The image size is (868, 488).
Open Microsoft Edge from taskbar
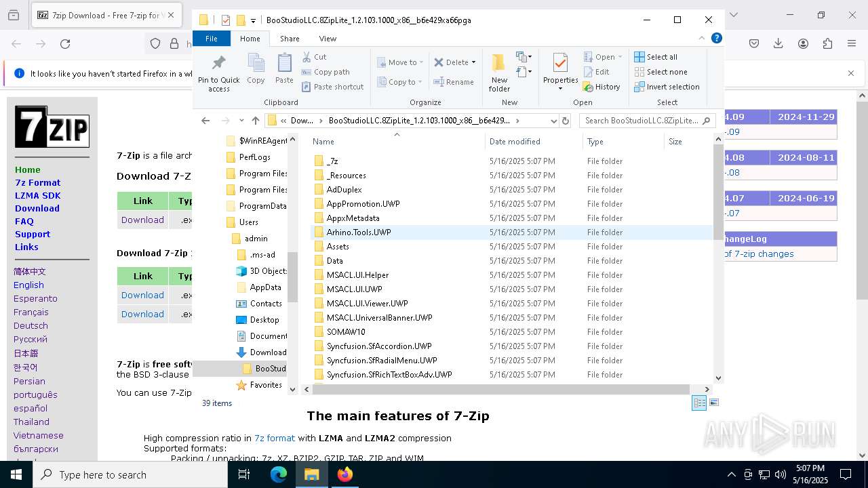(x=279, y=474)
